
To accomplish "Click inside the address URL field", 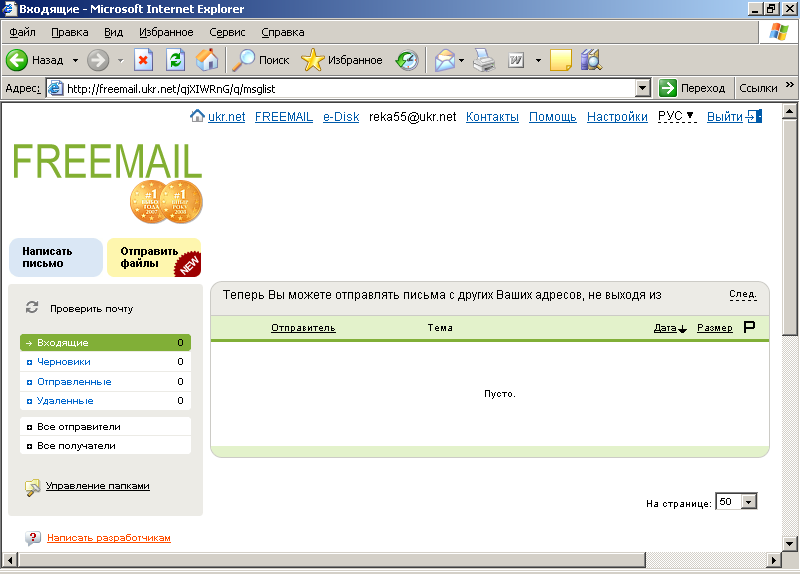I will [x=350, y=88].
